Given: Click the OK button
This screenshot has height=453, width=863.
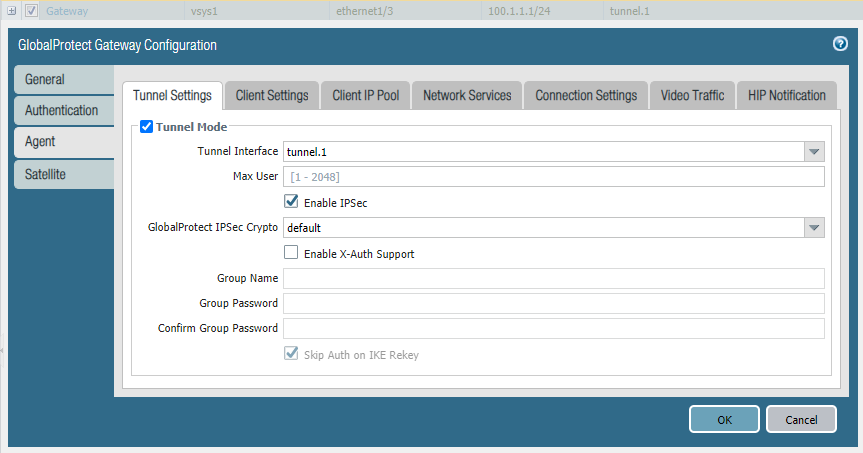Looking at the screenshot, I should pos(724,419).
